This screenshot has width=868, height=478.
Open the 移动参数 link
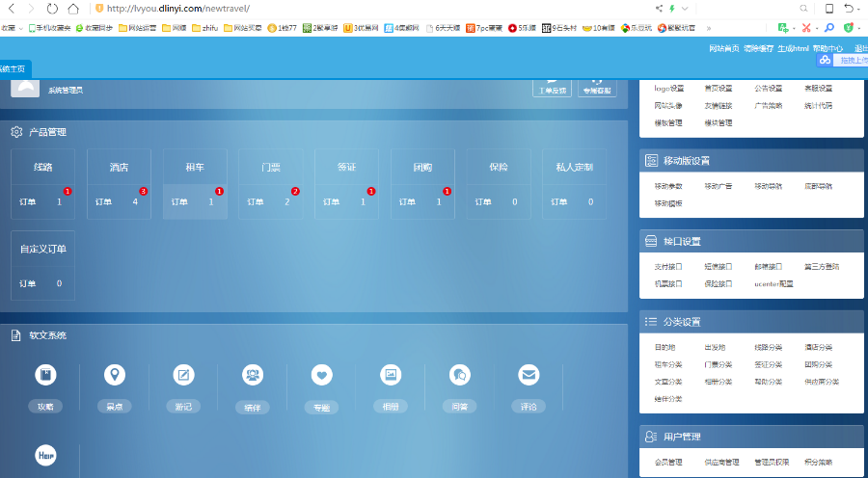[668, 186]
